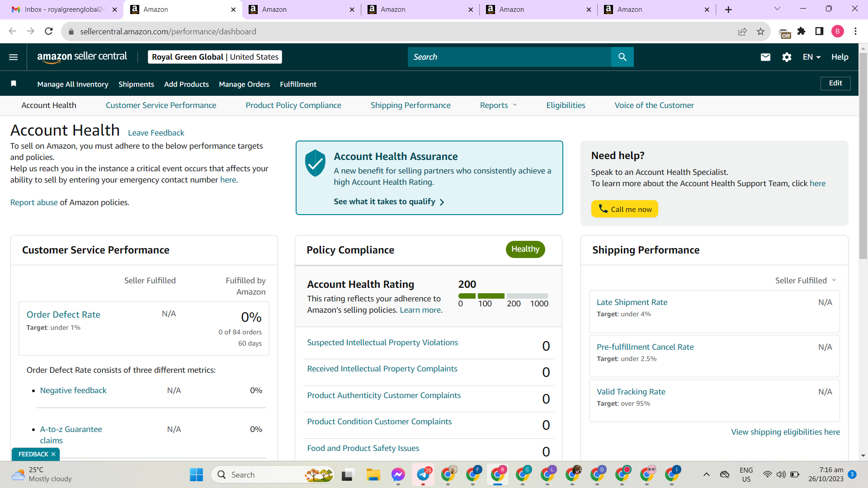Open Manage Orders in the nav bar
This screenshot has height=488, width=868.
pos(244,84)
